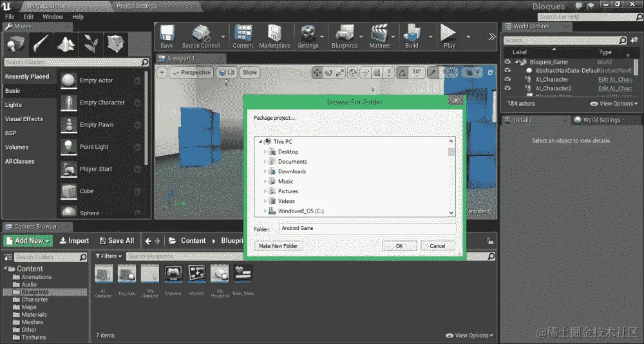Select the Empty Pawn icon
644x344 pixels.
pos(69,125)
